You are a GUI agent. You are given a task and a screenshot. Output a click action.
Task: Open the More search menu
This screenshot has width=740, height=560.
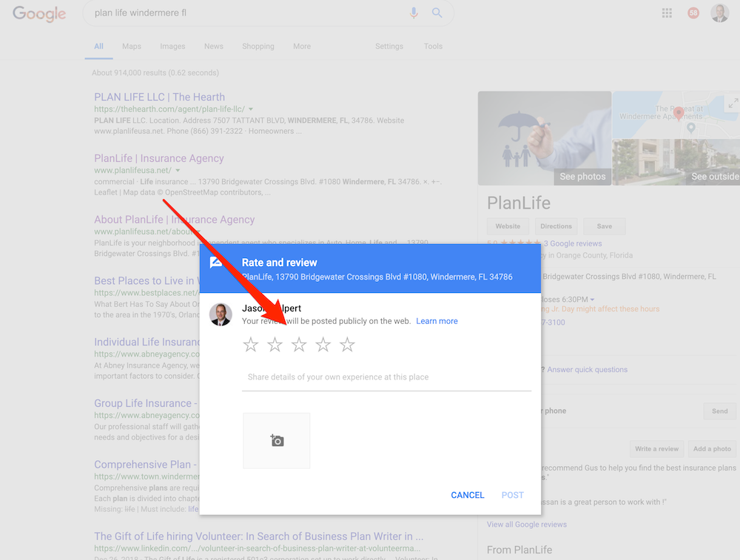coord(302,46)
